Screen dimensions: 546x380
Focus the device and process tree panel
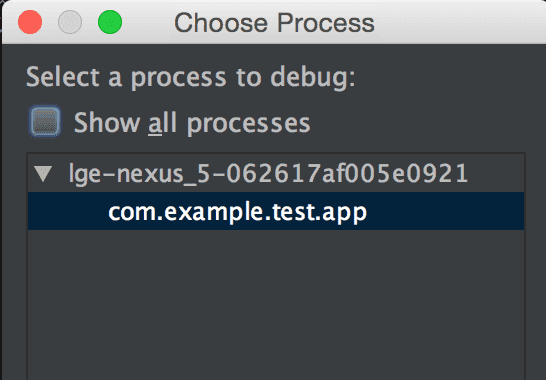click(276, 266)
